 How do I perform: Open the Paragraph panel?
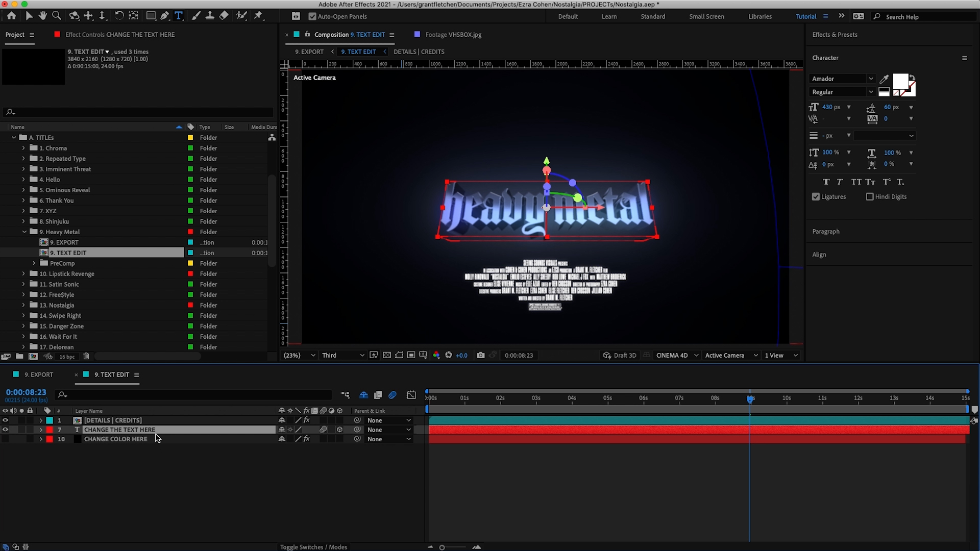click(x=825, y=231)
